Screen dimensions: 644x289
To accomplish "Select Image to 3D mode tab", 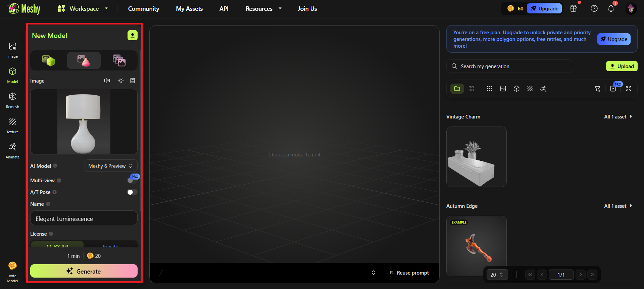I will tap(84, 60).
